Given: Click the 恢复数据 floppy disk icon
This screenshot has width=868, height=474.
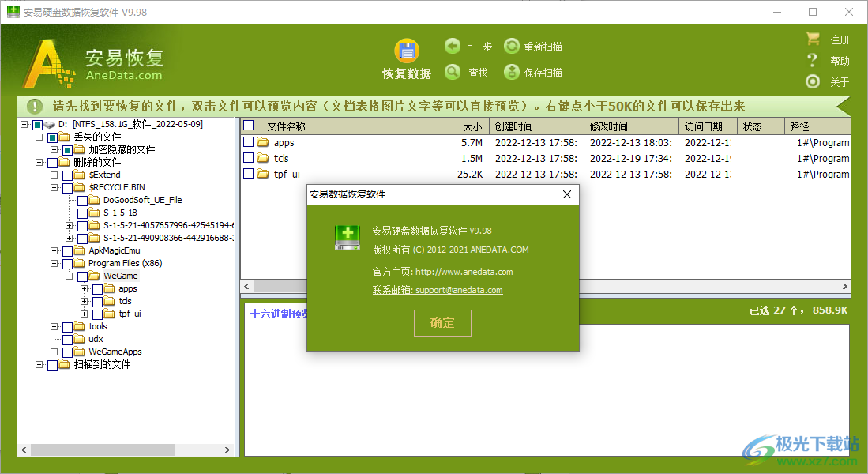Looking at the screenshot, I should click(407, 51).
